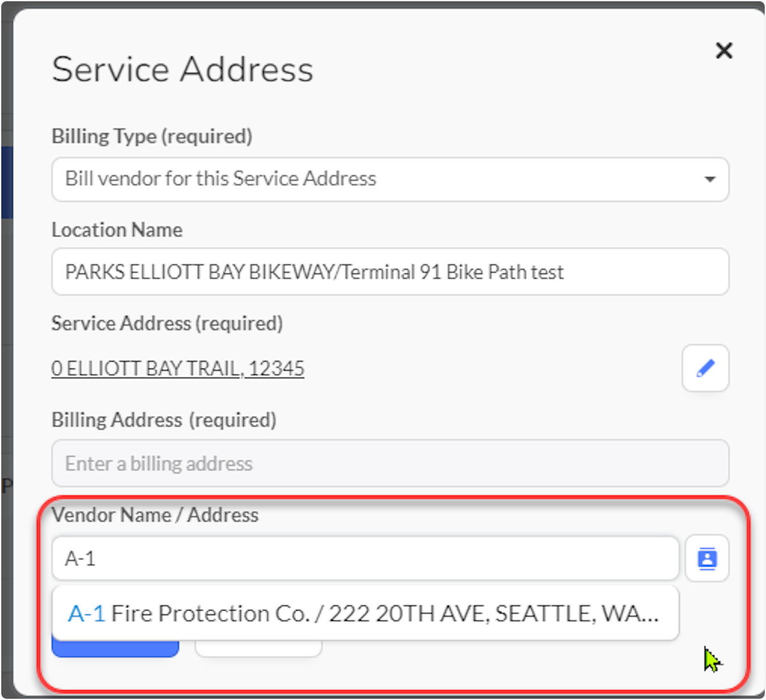Image resolution: width=766 pixels, height=700 pixels.
Task: Click the Location Name input field
Action: tap(390, 272)
